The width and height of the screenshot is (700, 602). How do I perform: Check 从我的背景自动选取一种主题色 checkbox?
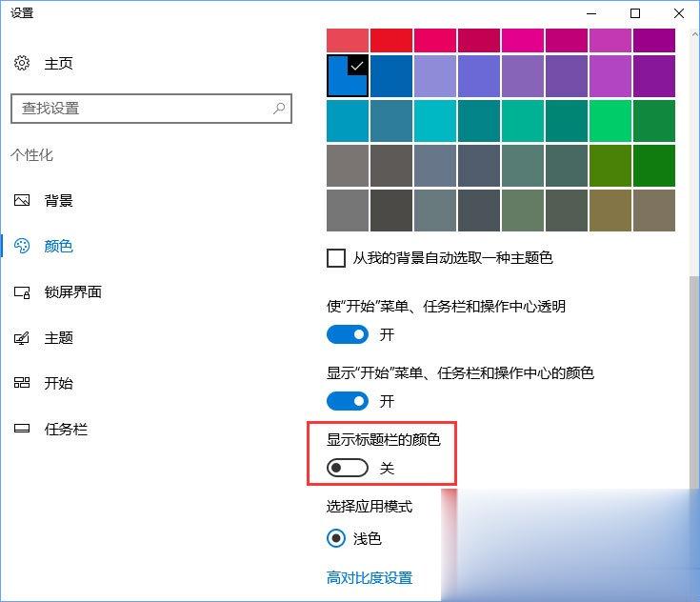pyautogui.click(x=335, y=258)
